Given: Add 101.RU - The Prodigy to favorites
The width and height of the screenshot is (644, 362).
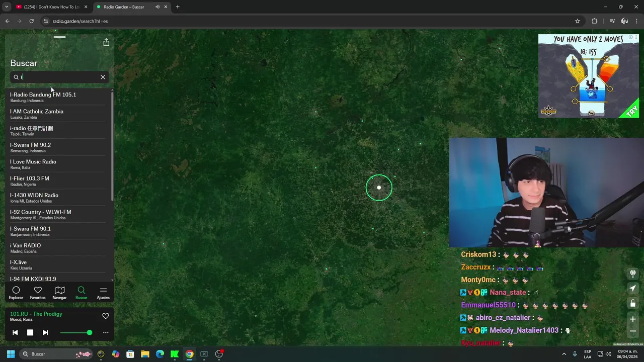Looking at the screenshot, I should coord(106,316).
